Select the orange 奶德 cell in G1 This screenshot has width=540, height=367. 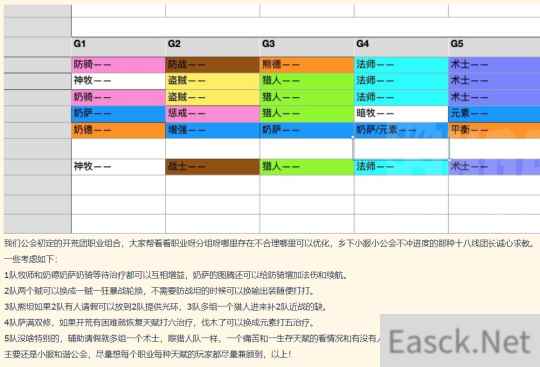(118, 130)
